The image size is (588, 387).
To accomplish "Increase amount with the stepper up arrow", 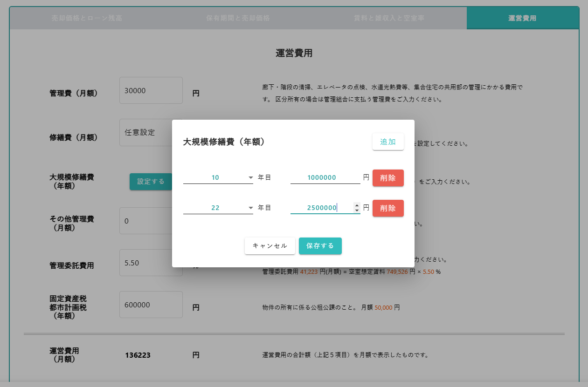I will (357, 205).
